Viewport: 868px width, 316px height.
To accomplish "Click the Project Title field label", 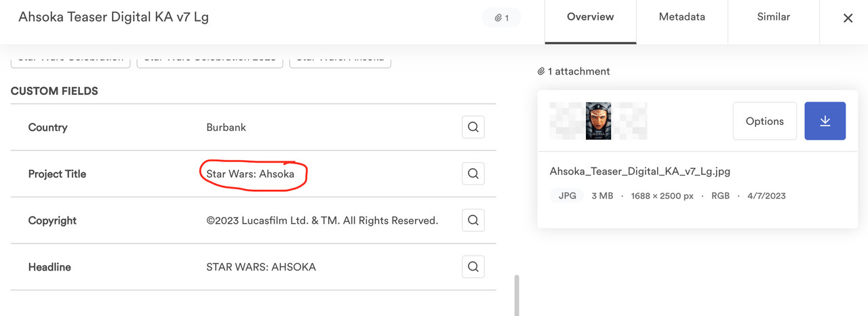I will [57, 174].
